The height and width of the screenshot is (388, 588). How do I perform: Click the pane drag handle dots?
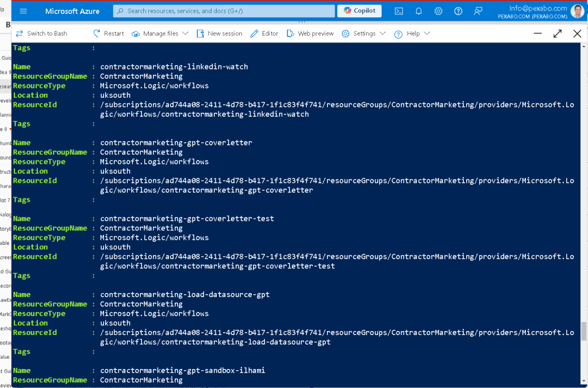point(302,22)
